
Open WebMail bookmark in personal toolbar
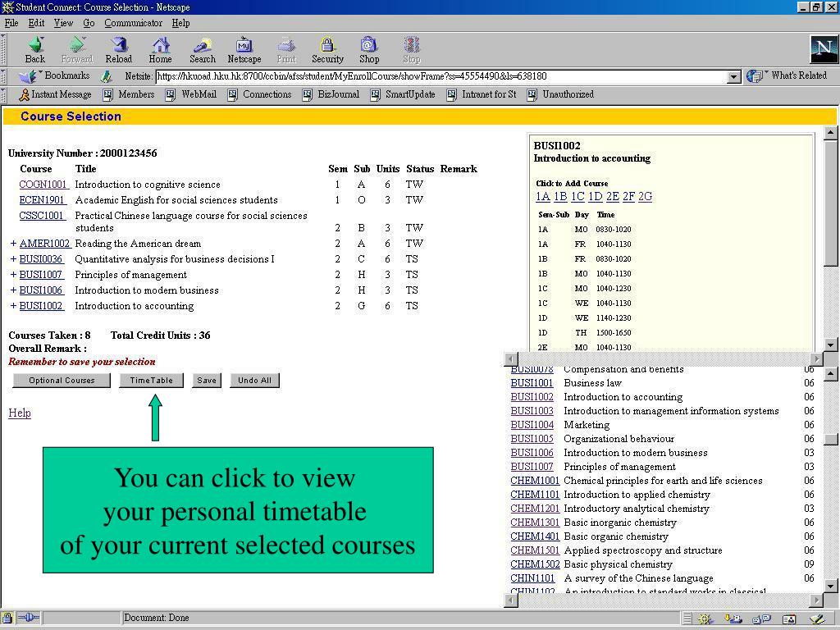tap(191, 94)
